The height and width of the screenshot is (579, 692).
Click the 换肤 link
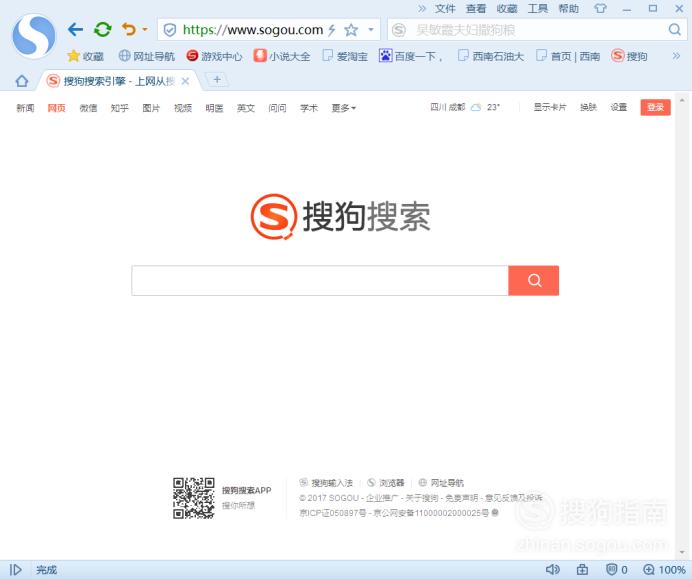(x=588, y=107)
